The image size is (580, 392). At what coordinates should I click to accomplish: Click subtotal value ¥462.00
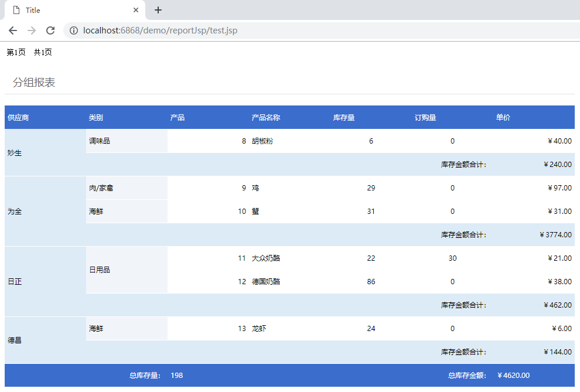point(557,305)
